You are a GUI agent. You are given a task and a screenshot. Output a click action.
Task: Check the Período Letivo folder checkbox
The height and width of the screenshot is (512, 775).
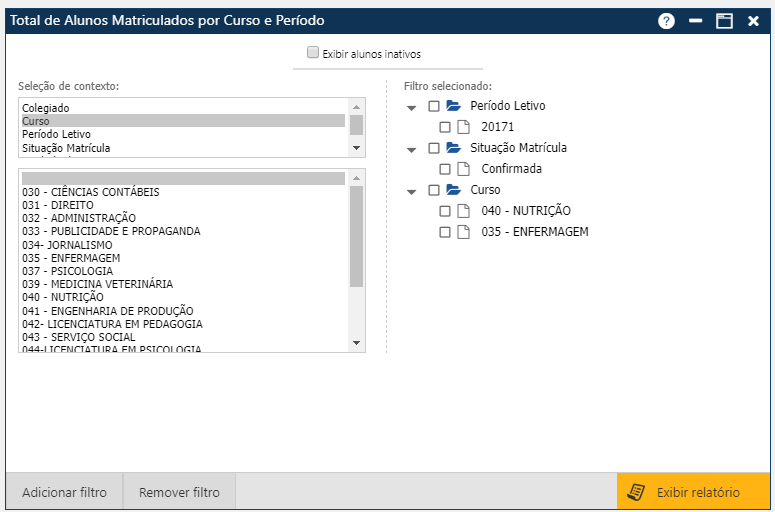pyautogui.click(x=433, y=106)
